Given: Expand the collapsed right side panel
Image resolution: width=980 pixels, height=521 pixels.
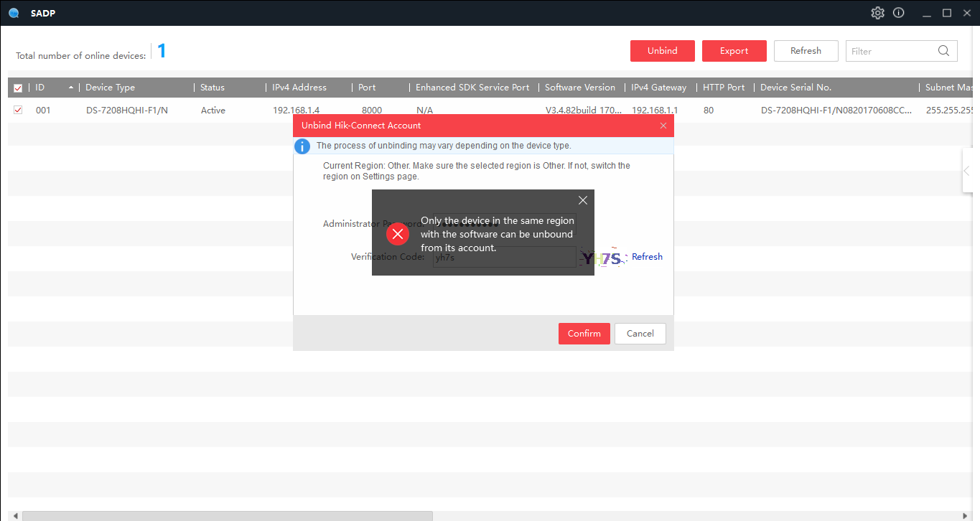Looking at the screenshot, I should tap(967, 171).
